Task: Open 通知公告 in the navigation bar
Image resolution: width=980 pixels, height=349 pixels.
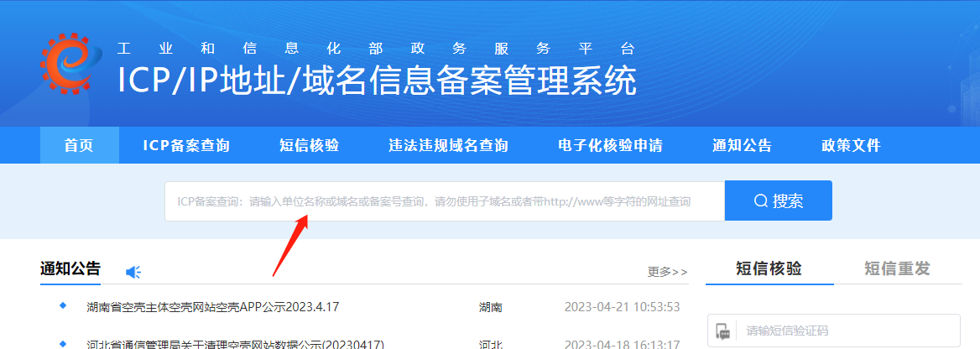Action: tap(742, 146)
